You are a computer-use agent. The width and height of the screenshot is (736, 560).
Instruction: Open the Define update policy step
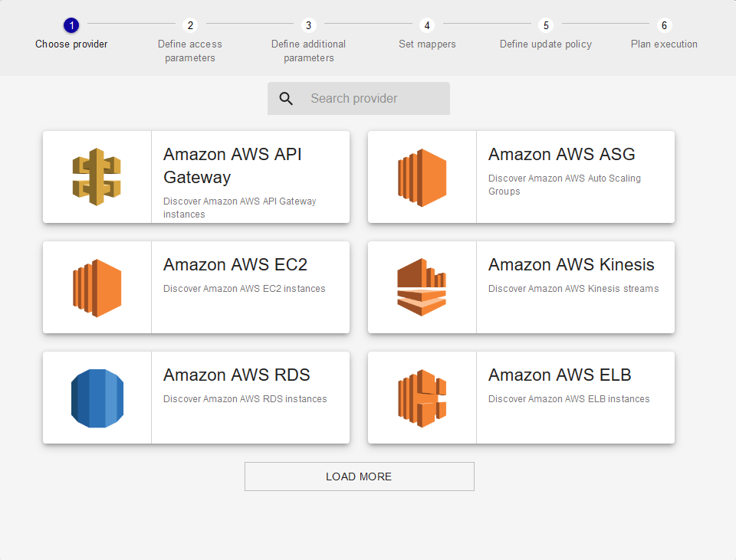[546, 44]
